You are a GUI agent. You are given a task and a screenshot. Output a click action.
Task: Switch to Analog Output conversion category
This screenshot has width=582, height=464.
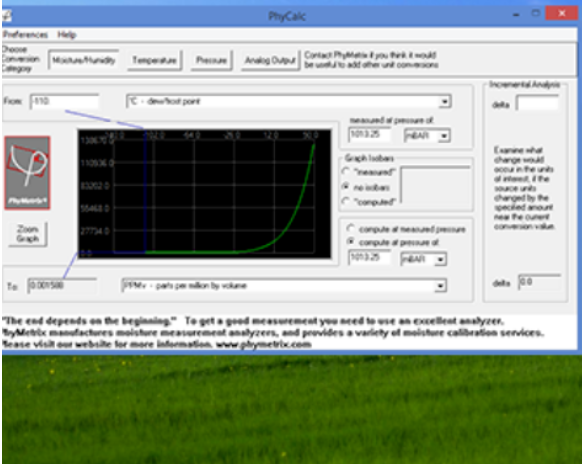tap(270, 60)
